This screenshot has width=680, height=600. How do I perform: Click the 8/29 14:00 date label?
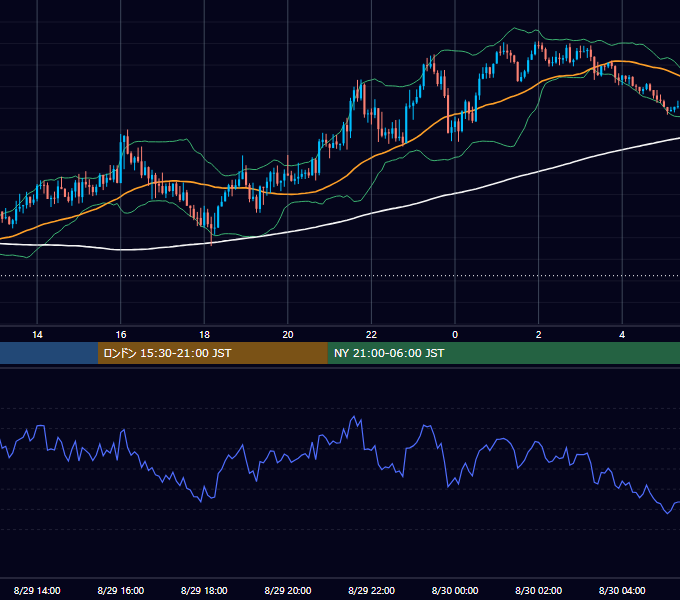pos(37,590)
